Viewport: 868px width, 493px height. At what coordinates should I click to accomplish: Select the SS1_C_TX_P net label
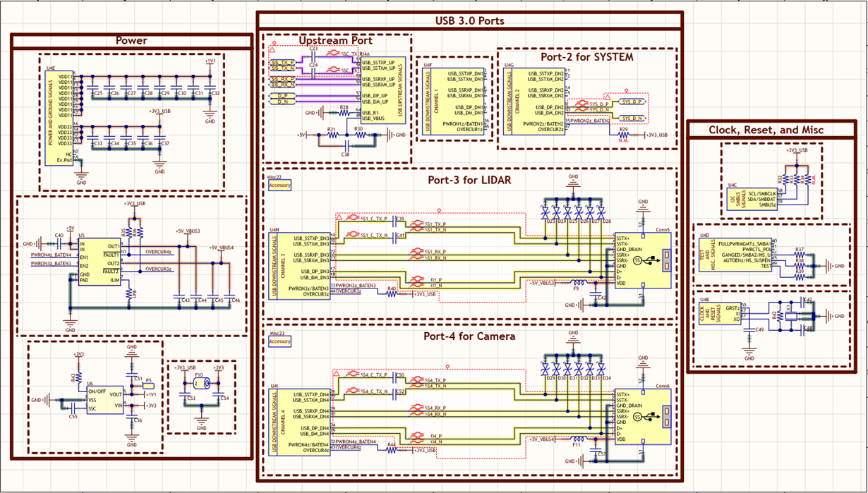click(x=375, y=219)
